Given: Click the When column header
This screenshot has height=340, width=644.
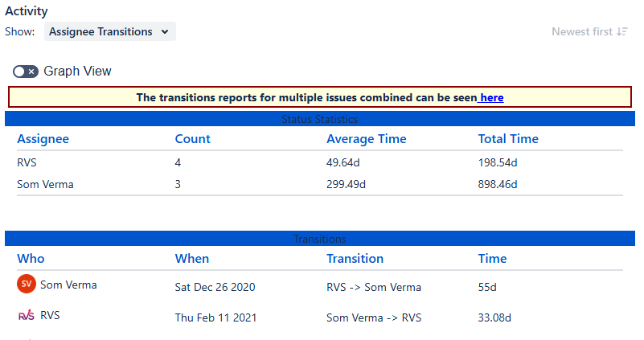Looking at the screenshot, I should click(x=192, y=258).
